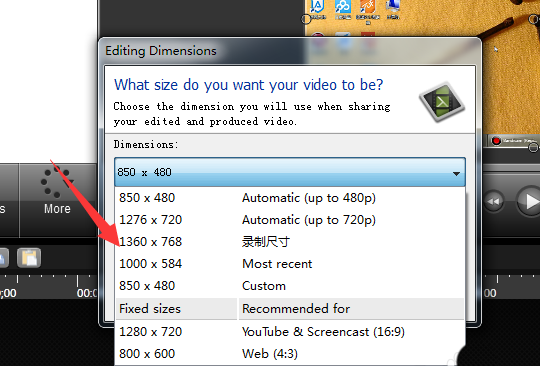Select 1280 x 720 YouTube & Screencast (16:9)
Screen dimensions: 540x366
click(x=290, y=332)
